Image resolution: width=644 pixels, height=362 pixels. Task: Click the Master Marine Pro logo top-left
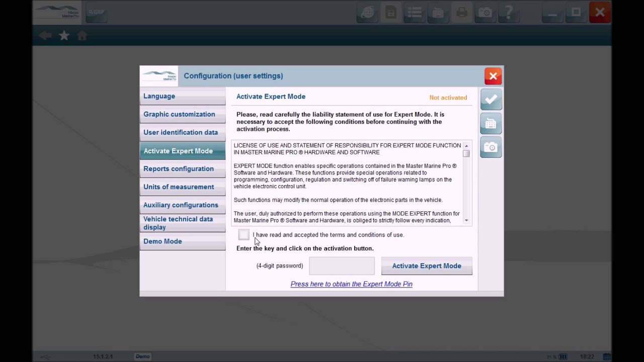(x=57, y=13)
